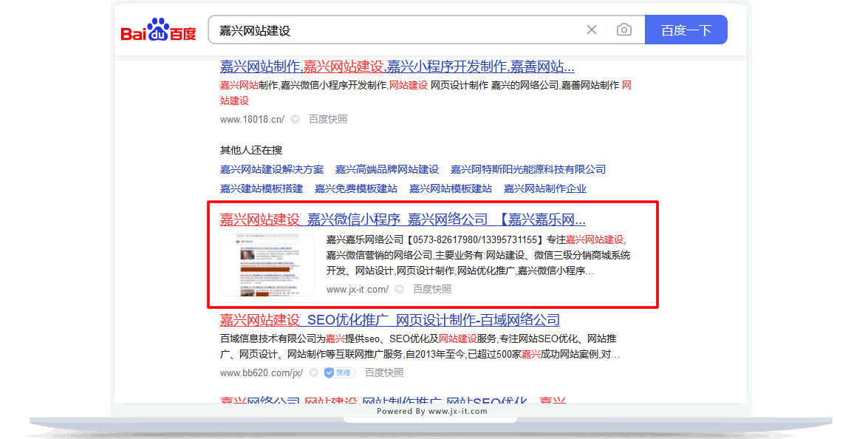Select related search 嘉兴网站建设解决方案
868x439 pixels.
(272, 169)
